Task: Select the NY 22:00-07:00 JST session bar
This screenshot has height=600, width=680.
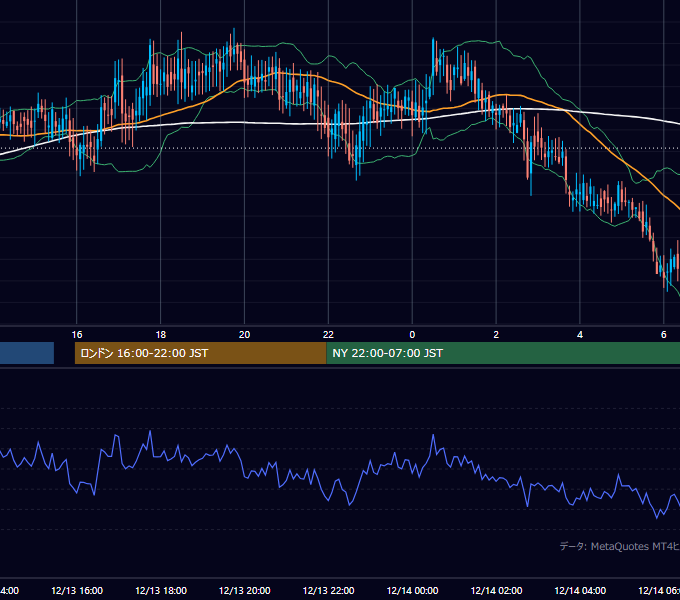Action: pos(503,353)
